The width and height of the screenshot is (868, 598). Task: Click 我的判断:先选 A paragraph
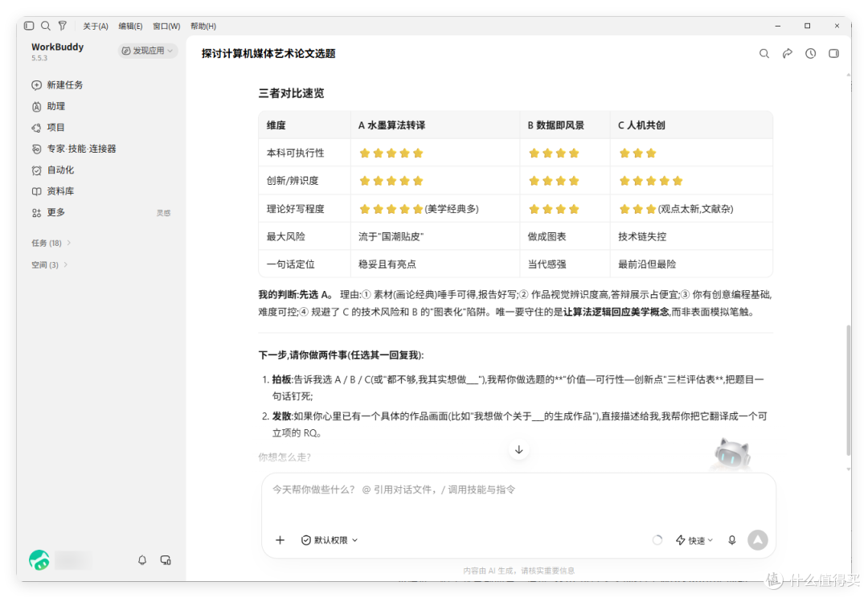[x=515, y=303]
